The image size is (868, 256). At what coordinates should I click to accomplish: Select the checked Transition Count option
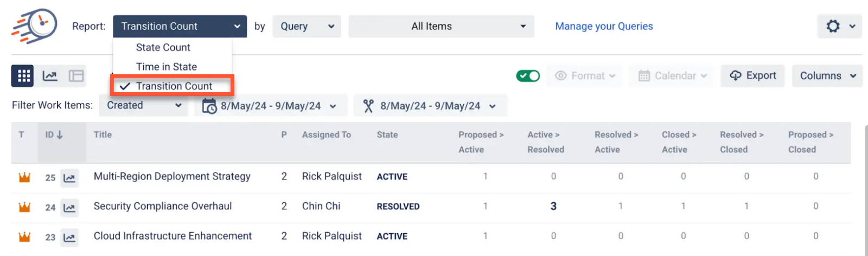point(174,86)
